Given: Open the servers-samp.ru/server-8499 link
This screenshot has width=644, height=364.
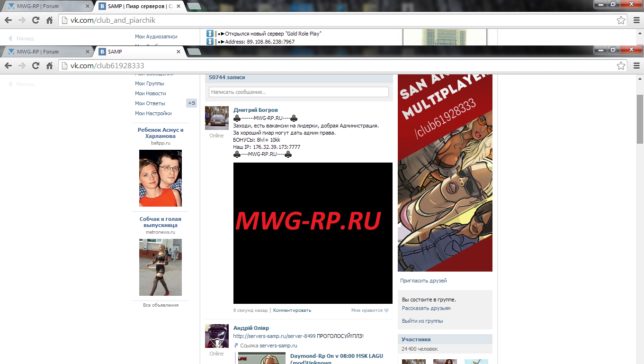Looking at the screenshot, I should point(274,336).
